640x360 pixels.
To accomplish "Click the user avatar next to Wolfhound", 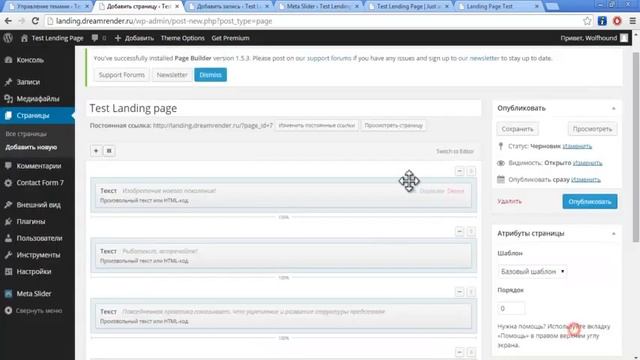I will pyautogui.click(x=624, y=38).
